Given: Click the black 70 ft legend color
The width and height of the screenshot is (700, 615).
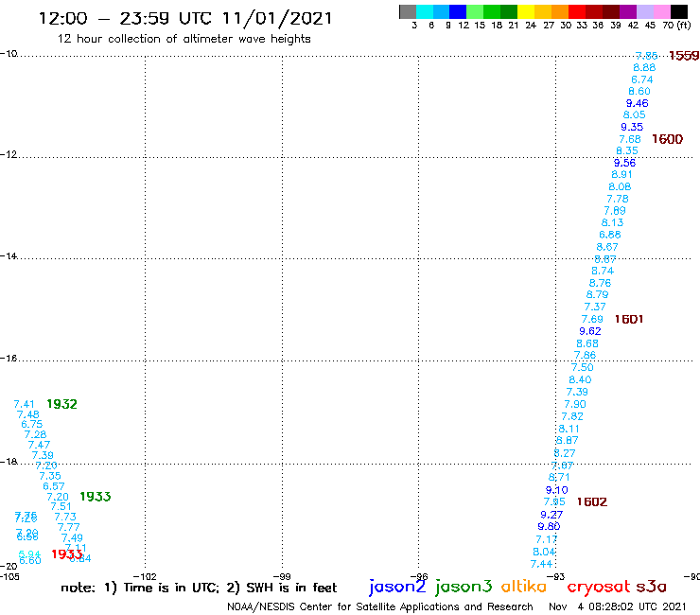Looking at the screenshot, I should click(679, 11).
